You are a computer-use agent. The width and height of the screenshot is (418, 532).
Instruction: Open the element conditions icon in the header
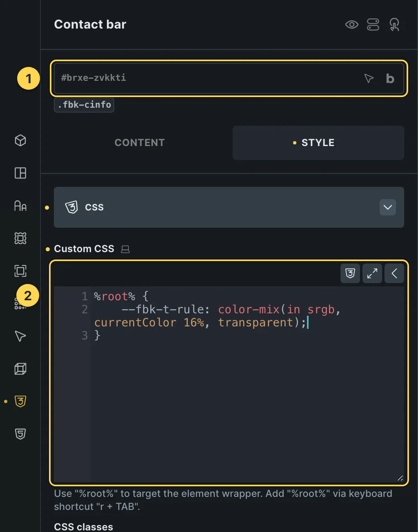(x=373, y=25)
